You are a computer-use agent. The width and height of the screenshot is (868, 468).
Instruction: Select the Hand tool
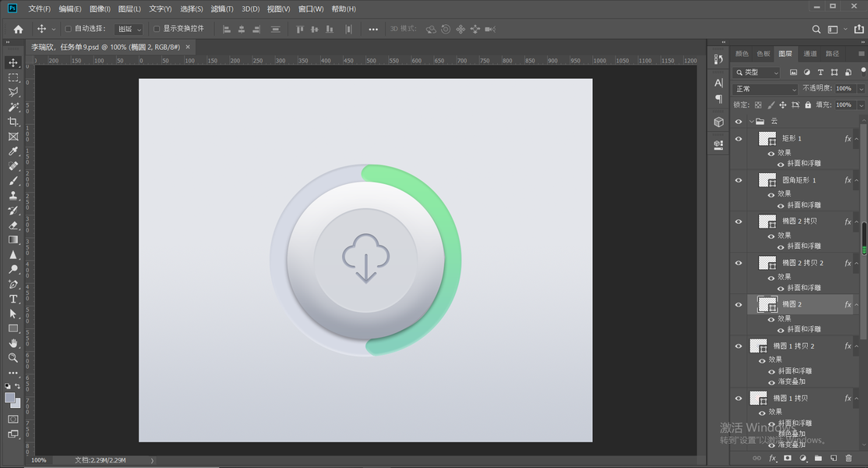coord(13,343)
